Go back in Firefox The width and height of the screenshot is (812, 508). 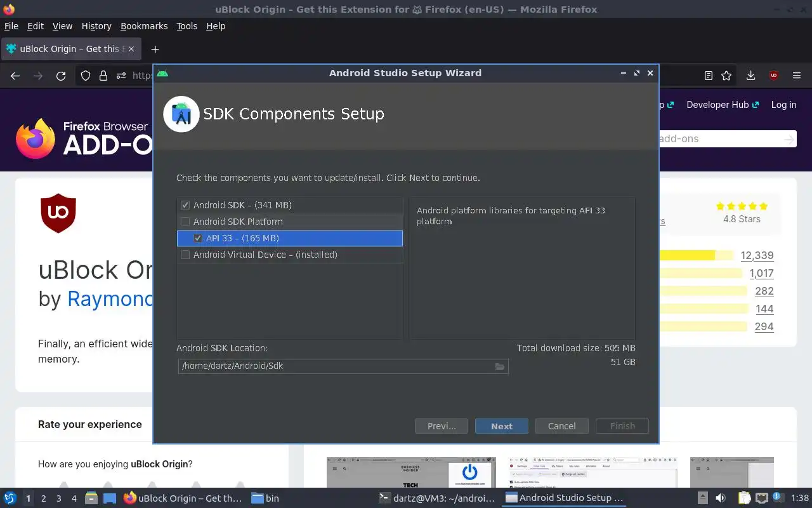click(15, 76)
